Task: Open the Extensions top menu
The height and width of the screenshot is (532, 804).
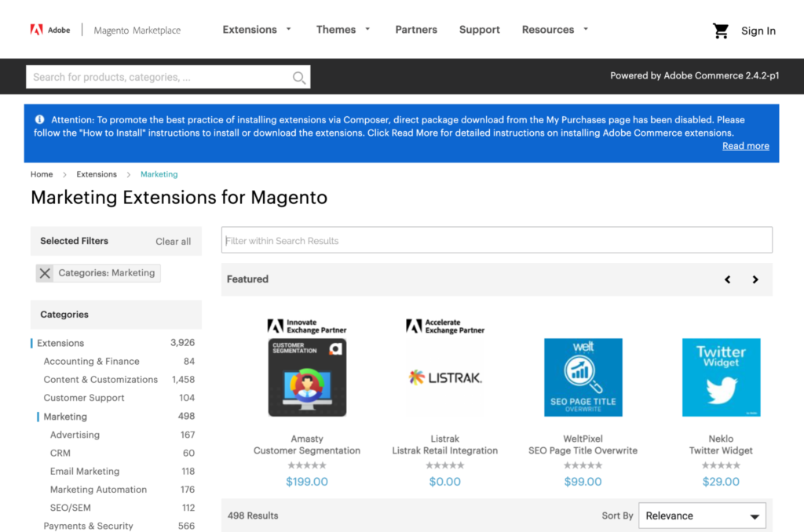Action: [x=250, y=30]
